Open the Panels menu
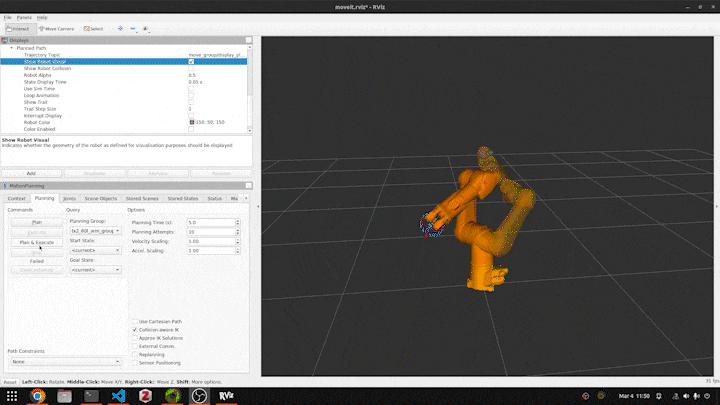The height and width of the screenshot is (405, 720). [22, 17]
